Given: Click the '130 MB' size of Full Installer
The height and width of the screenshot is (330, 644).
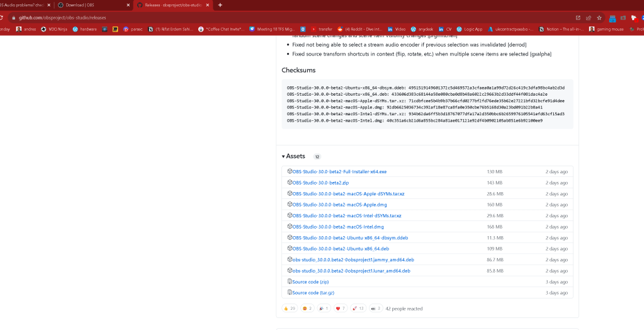Looking at the screenshot, I should click(x=495, y=172).
